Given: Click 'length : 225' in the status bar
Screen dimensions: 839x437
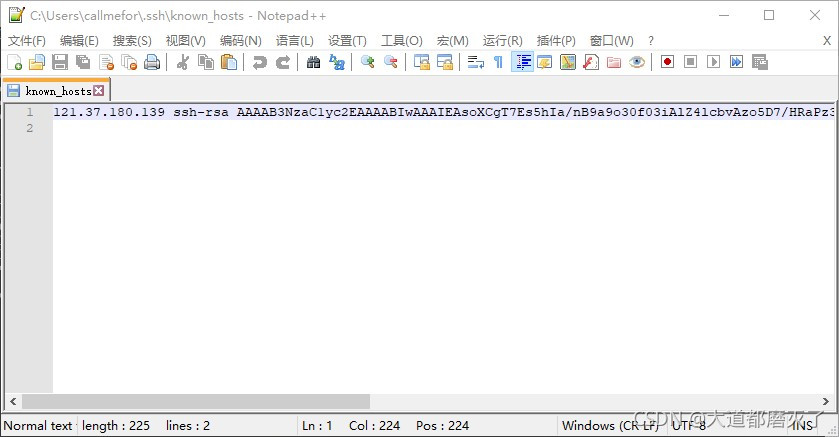Looking at the screenshot, I should pos(116,426).
